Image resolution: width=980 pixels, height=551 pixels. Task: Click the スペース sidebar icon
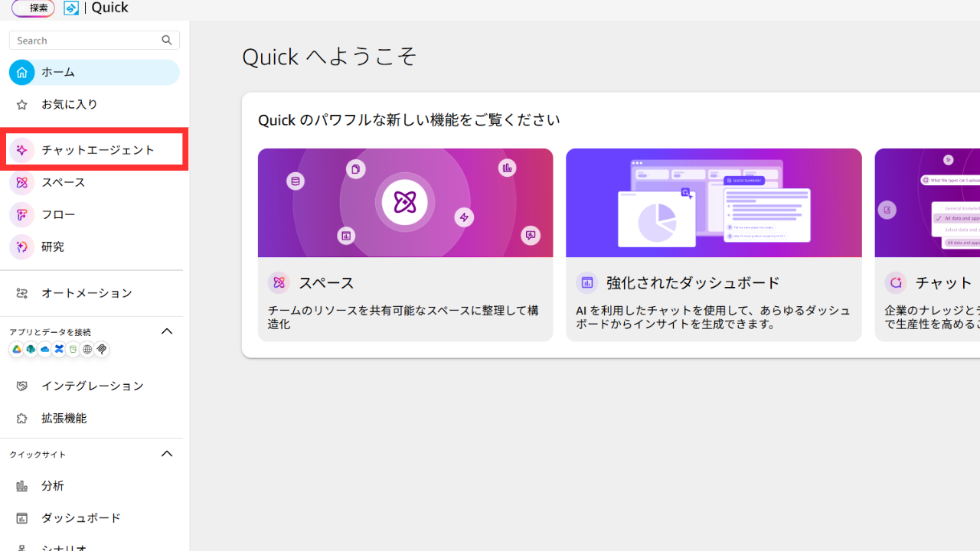click(x=21, y=183)
